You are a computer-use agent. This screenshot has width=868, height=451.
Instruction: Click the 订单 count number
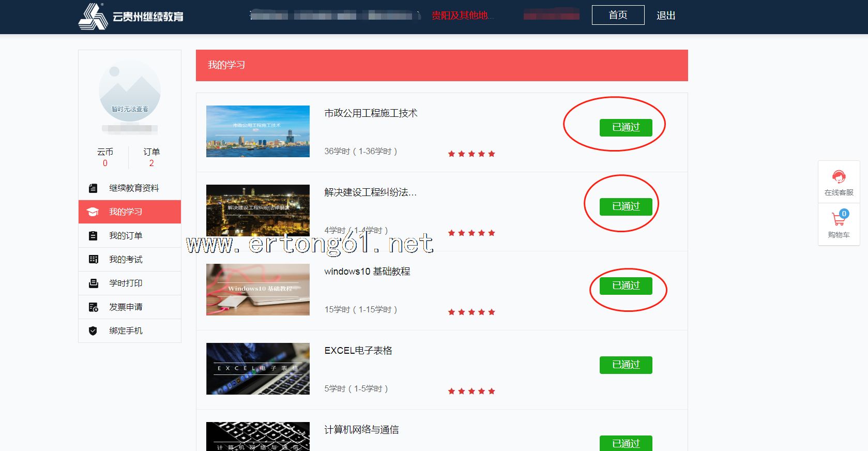(x=151, y=163)
